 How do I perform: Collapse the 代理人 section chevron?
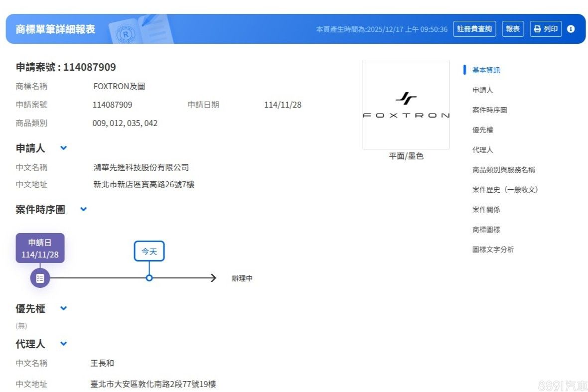click(x=63, y=344)
